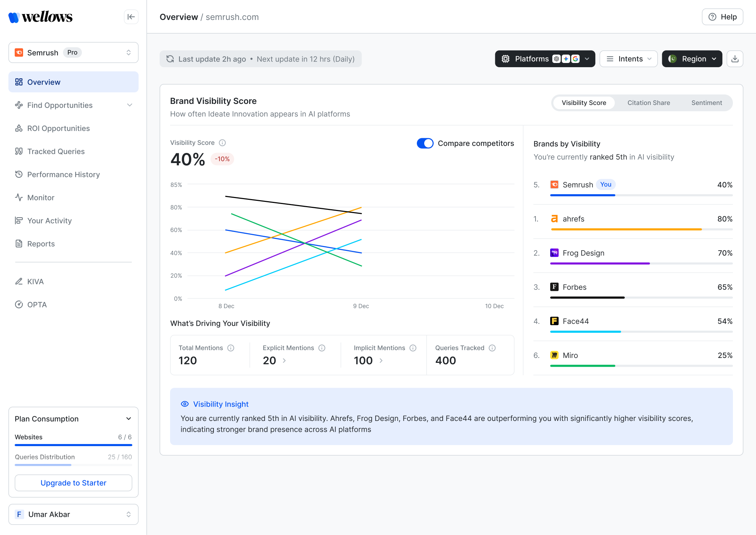Screen dimensions: 756x535
Task: Click the Websites usage progress bar
Action: pos(73,445)
